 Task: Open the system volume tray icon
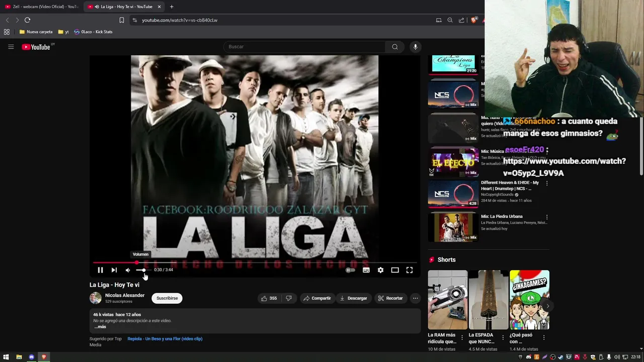click(617, 357)
